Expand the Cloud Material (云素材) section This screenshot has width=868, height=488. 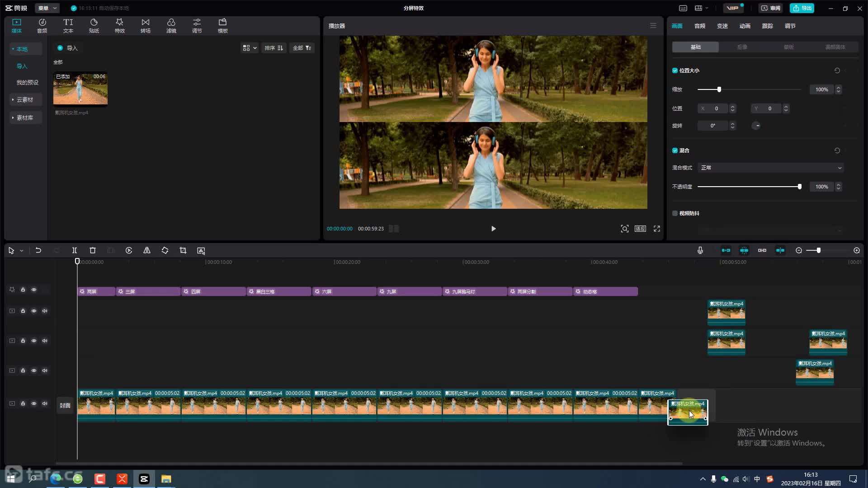25,99
